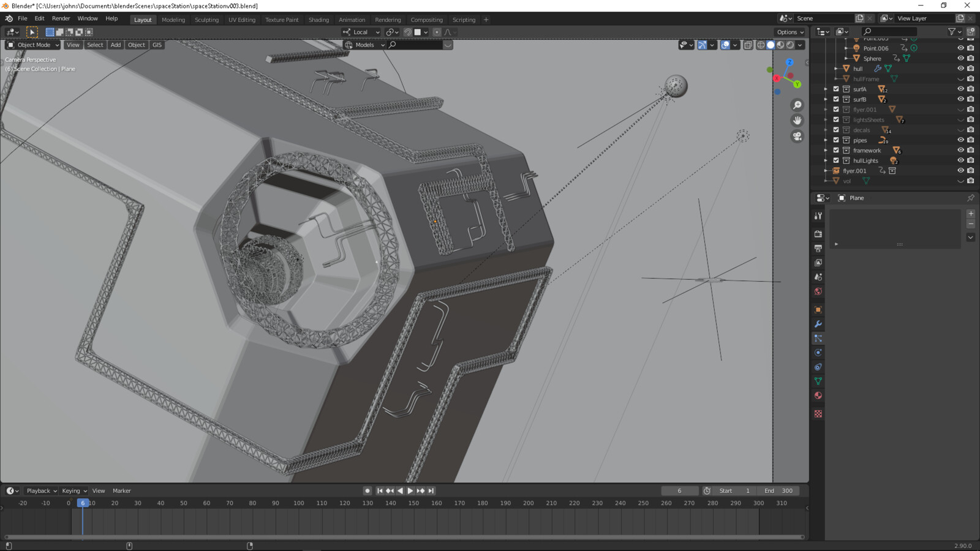The height and width of the screenshot is (551, 980).
Task: Click the GIS button in viewport header
Action: pos(157,45)
